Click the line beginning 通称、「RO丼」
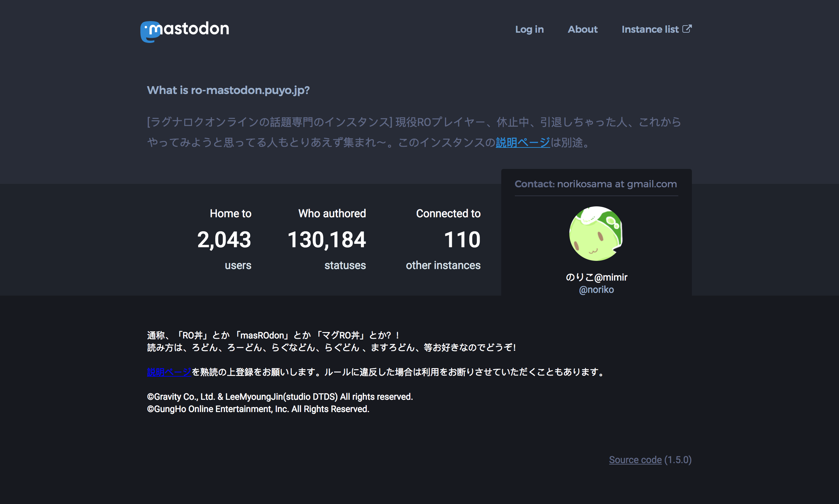839x504 pixels. pyautogui.click(x=273, y=335)
